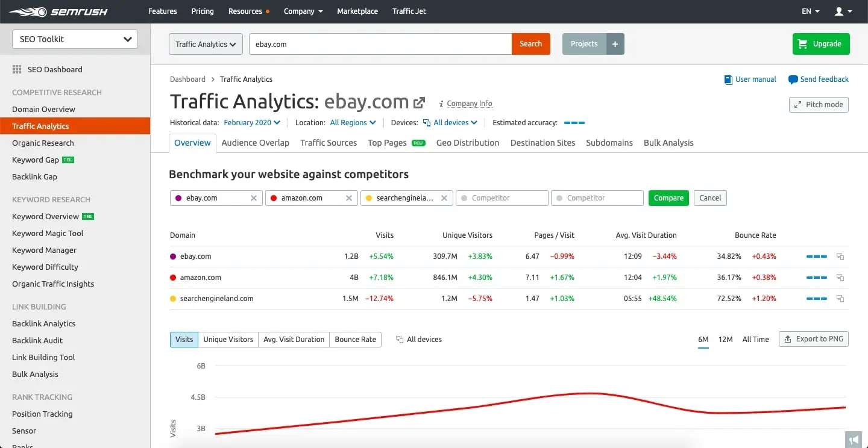This screenshot has height=448, width=868.
Task: Switch to the Traffic Sources tab
Action: click(x=329, y=143)
